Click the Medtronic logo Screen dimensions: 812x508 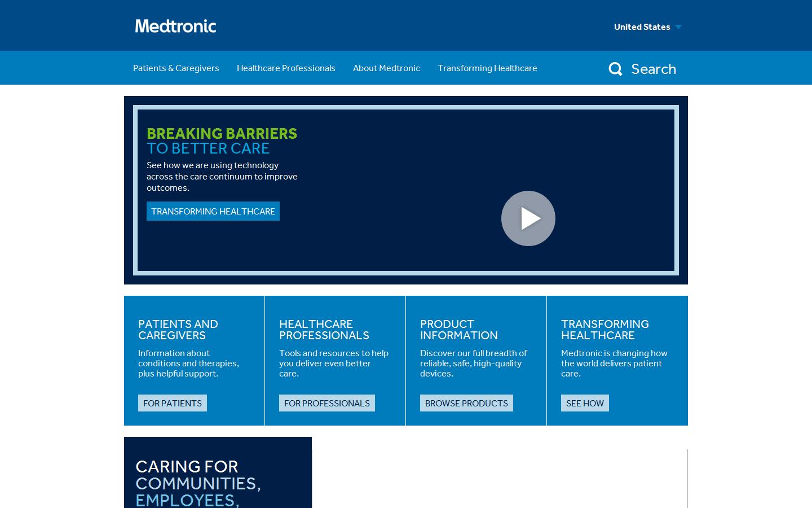175,25
